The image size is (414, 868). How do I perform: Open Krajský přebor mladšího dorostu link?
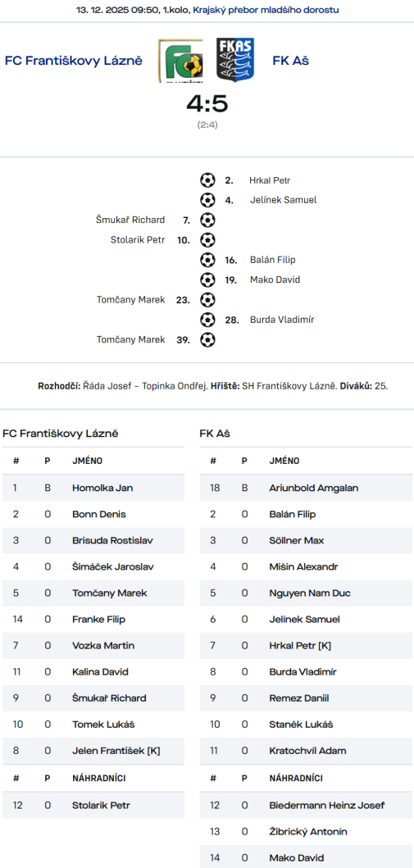266,10
